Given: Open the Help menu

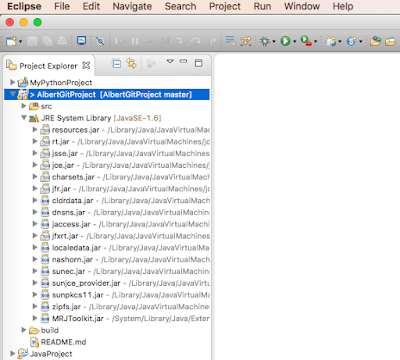Looking at the screenshot, I should point(343,6).
